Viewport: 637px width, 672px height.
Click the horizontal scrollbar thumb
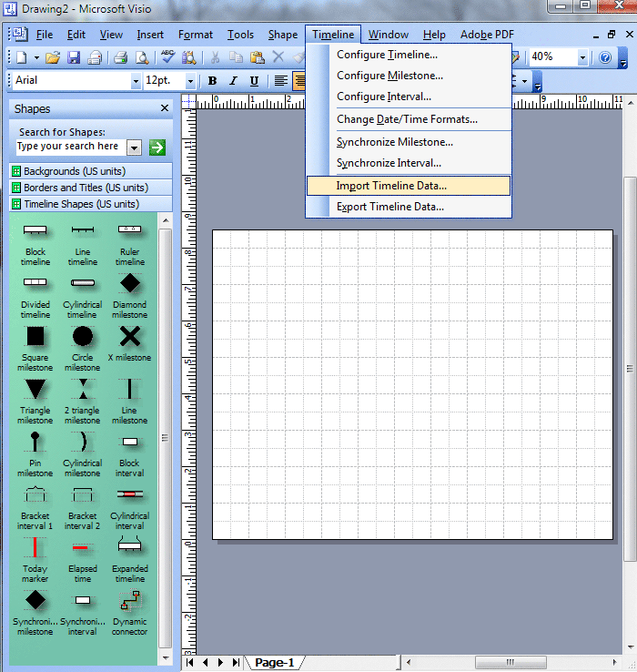click(511, 663)
